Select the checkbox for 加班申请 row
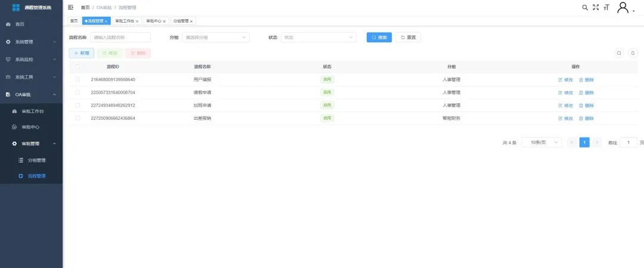This screenshot has width=644, height=268. pos(78,105)
